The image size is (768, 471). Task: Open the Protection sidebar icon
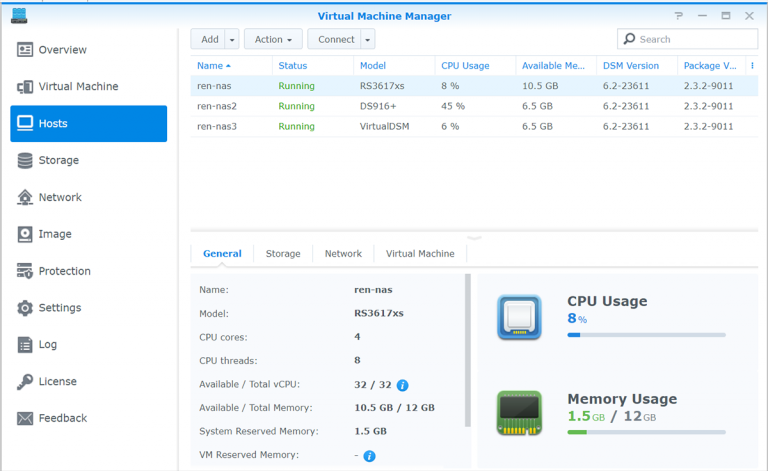25,271
